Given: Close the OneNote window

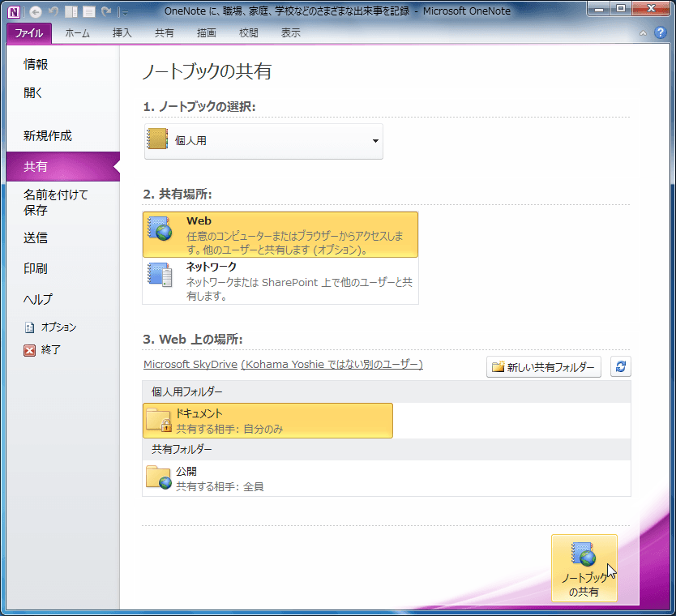Looking at the screenshot, I should pyautogui.click(x=652, y=9).
